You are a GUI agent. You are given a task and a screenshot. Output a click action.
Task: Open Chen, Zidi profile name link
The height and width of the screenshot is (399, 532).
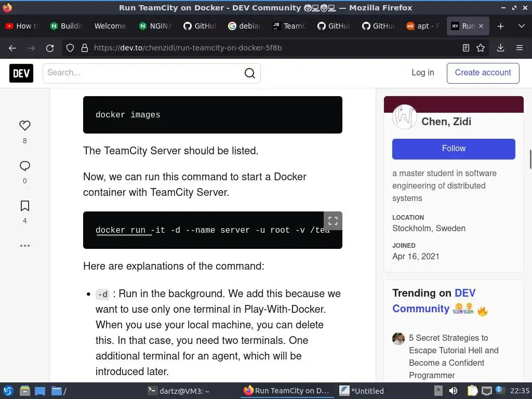[446, 122]
